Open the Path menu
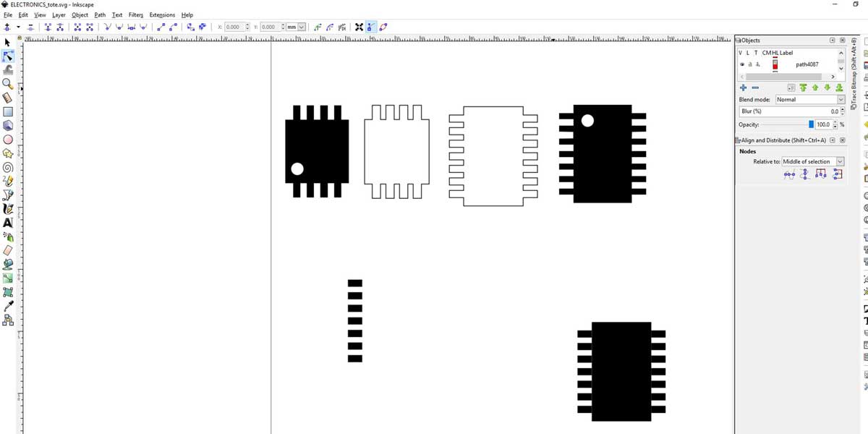The width and height of the screenshot is (868, 434). [100, 14]
